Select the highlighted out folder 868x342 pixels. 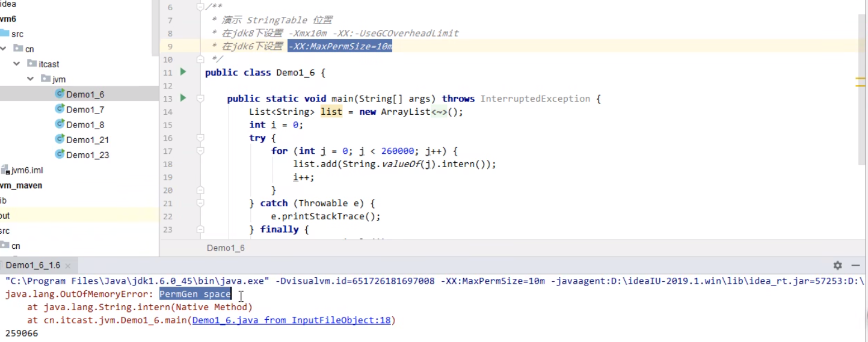click(x=78, y=216)
